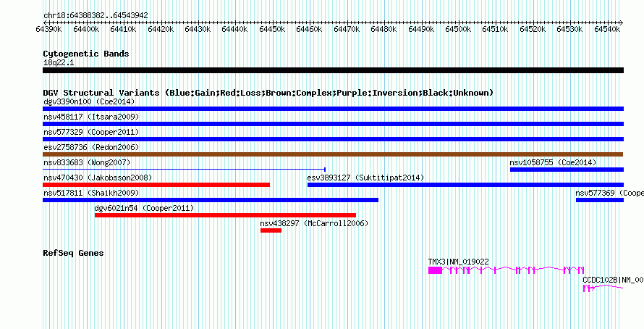Select the blue nsv577329 variant bar
This screenshot has height=329, width=644.
(x=333, y=139)
